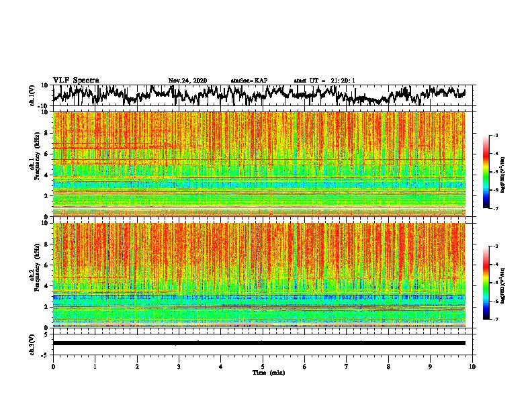Viewport: 532px width, 411px height.
Task: Click the "4" tick on the time axis
Action: pyautogui.click(x=221, y=367)
